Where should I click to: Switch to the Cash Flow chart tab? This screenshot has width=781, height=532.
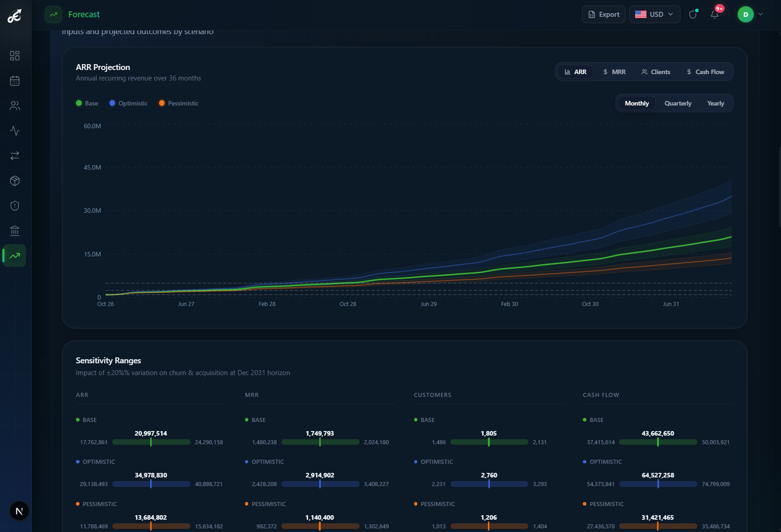706,72
